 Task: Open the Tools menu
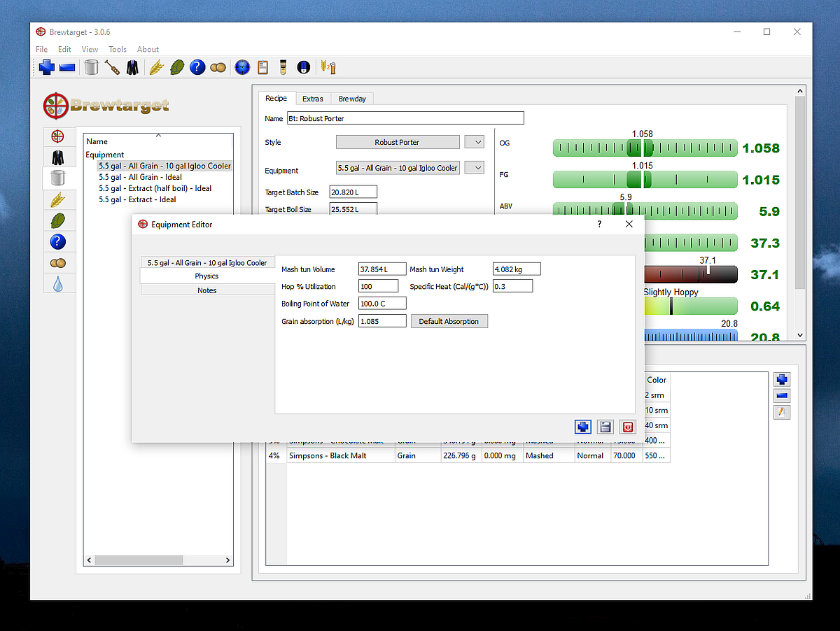(118, 49)
